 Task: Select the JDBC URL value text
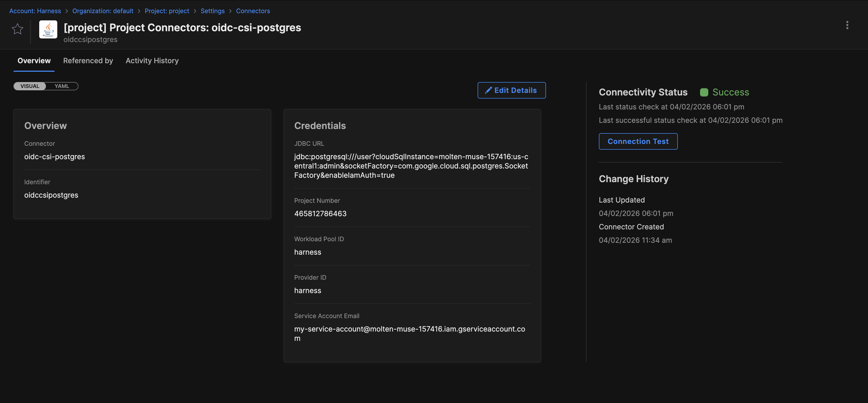click(411, 166)
